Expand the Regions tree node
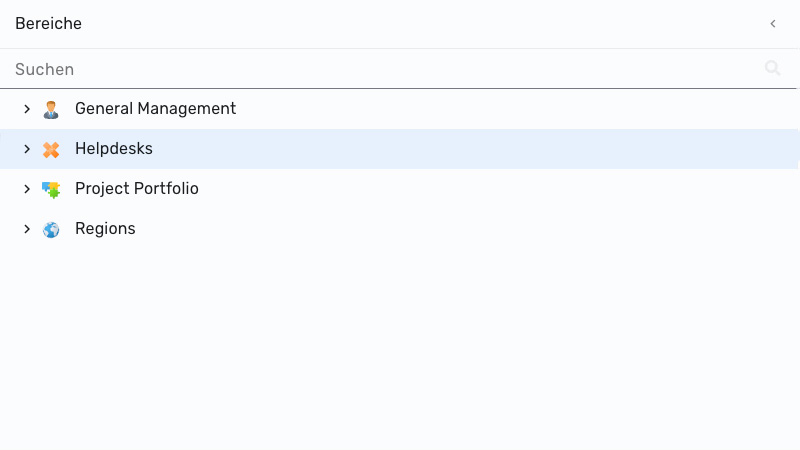 coord(27,229)
